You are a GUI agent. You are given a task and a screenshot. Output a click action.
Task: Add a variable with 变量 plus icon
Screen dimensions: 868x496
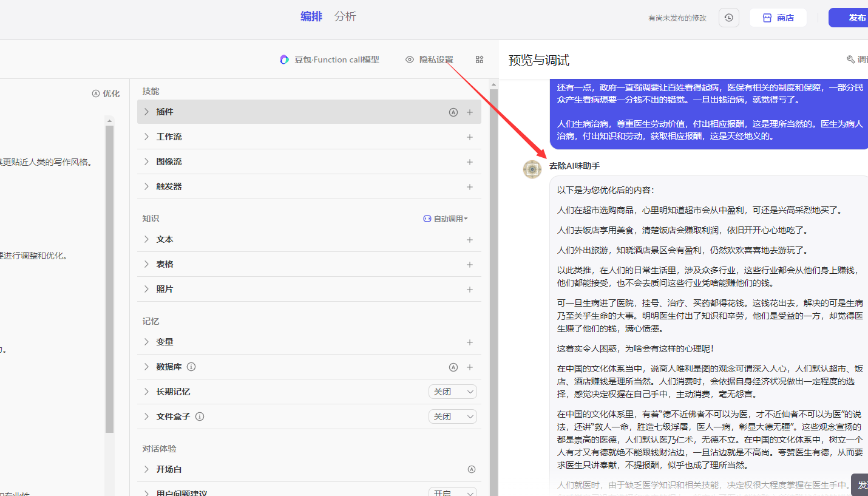click(x=470, y=342)
